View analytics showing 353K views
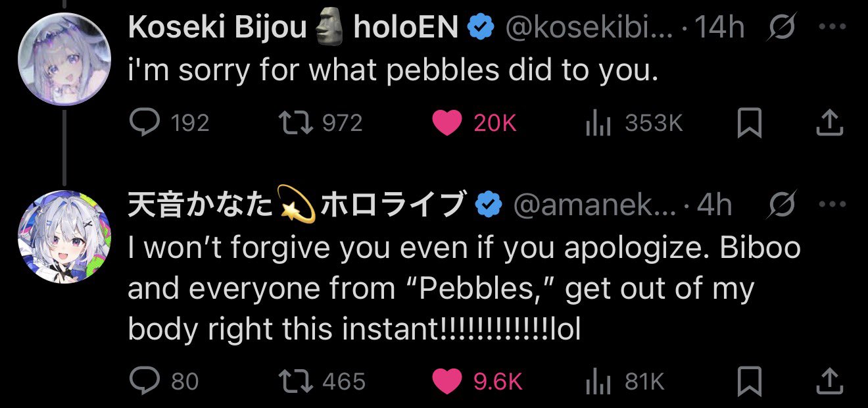The image size is (868, 408). (x=598, y=123)
